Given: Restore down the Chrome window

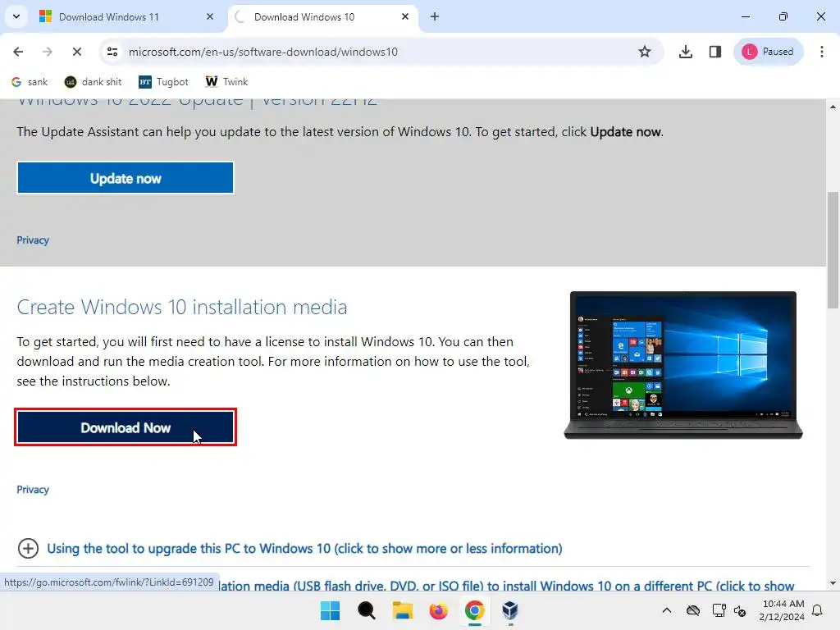Looking at the screenshot, I should pyautogui.click(x=783, y=16).
